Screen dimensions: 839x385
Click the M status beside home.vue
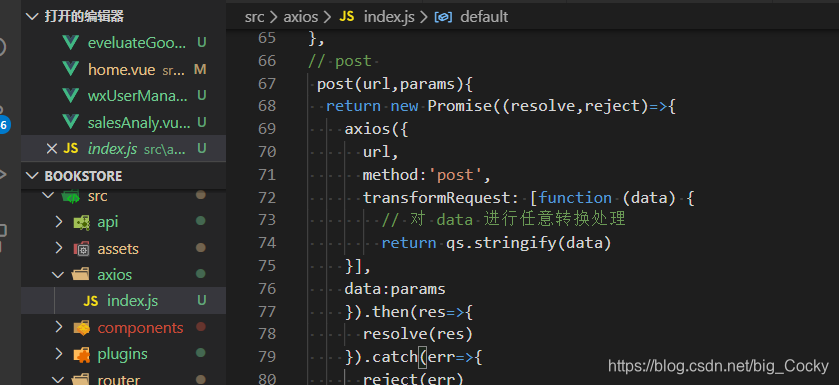click(200, 70)
